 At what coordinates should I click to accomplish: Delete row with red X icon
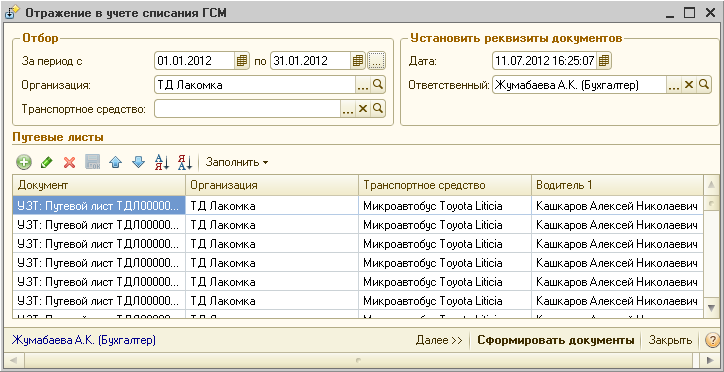(x=70, y=162)
